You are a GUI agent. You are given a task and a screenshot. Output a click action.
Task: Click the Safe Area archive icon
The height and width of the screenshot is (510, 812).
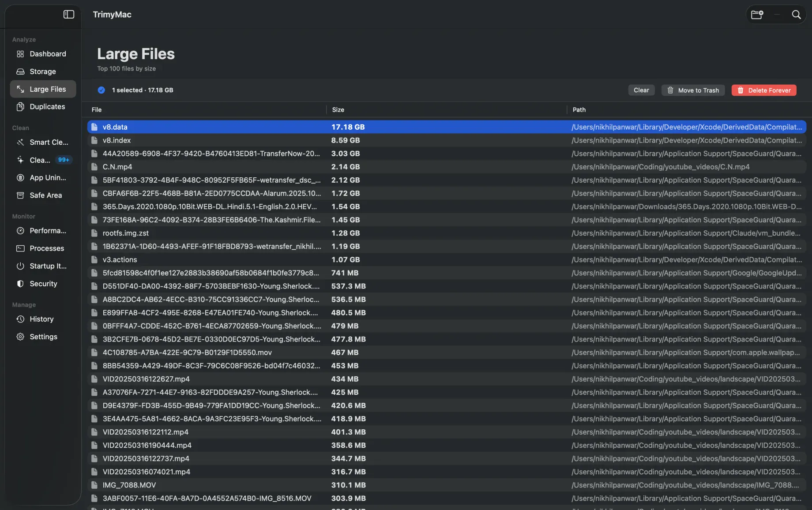point(20,195)
